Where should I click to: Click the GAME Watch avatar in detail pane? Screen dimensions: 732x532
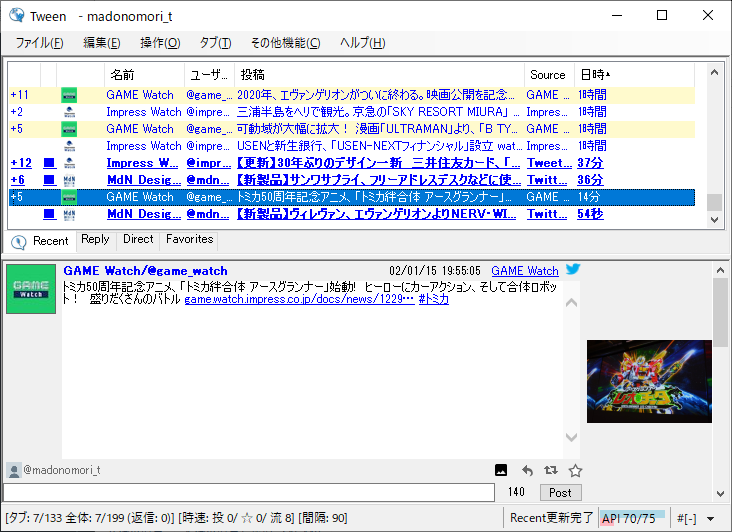point(31,289)
